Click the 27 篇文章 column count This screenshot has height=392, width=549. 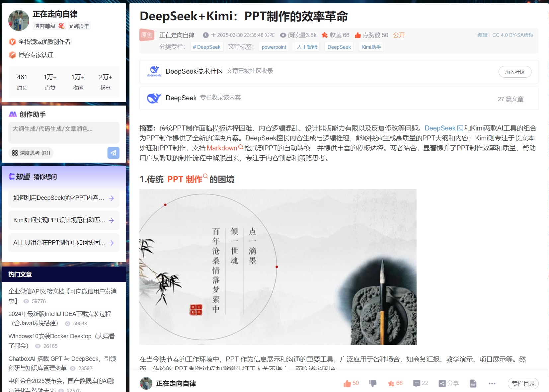point(510,99)
